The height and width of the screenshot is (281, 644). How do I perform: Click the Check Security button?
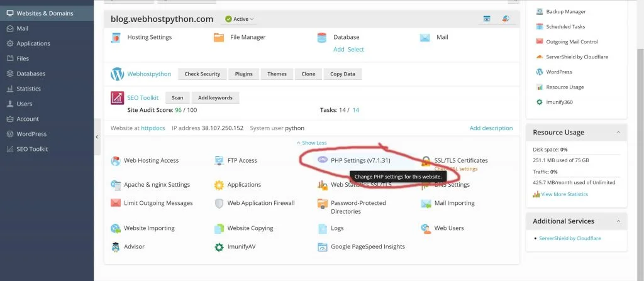pos(202,74)
